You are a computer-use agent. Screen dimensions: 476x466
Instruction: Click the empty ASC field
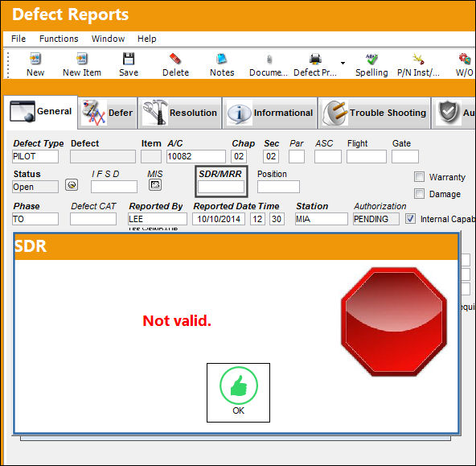pyautogui.click(x=328, y=156)
